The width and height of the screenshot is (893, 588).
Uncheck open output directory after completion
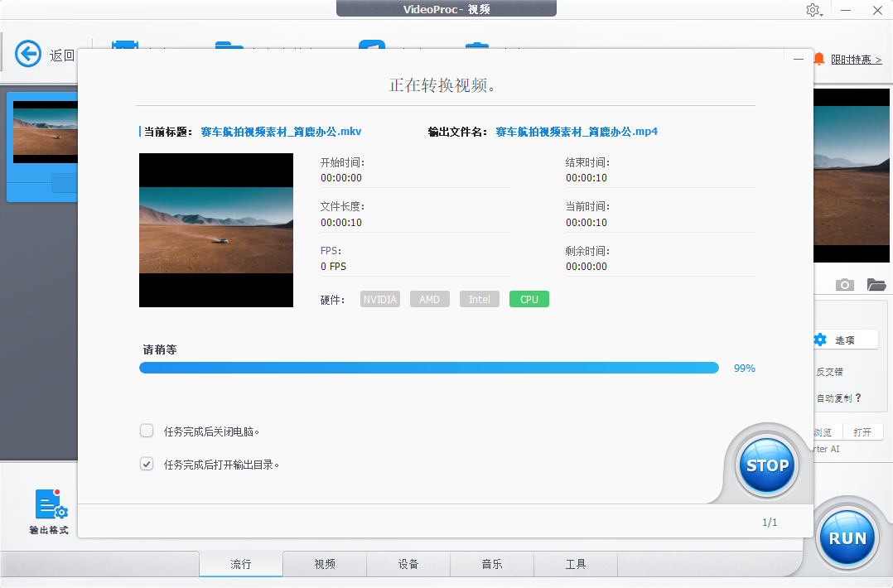point(147,464)
